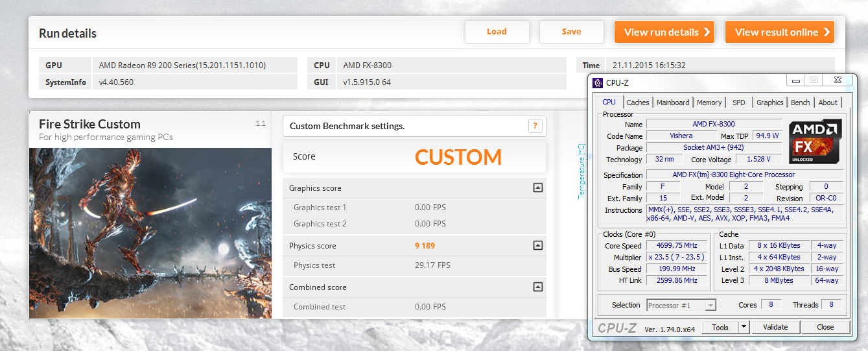Click the Physics test 29.17 FPS value
This screenshot has height=351, width=868.
[432, 265]
